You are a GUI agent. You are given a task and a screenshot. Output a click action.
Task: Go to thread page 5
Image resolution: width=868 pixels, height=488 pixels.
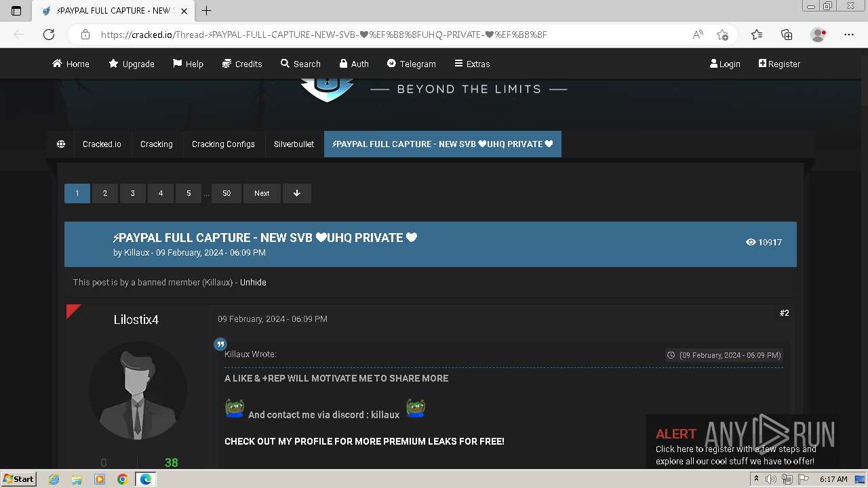point(189,193)
